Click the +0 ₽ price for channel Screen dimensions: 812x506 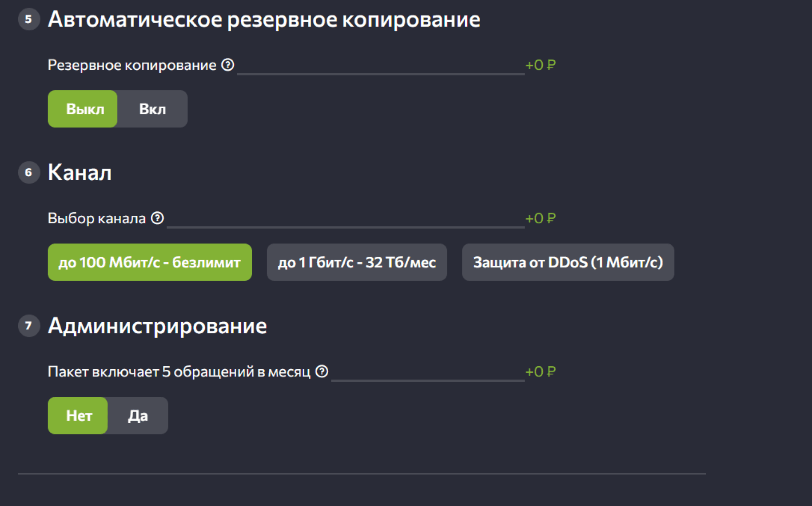click(540, 218)
